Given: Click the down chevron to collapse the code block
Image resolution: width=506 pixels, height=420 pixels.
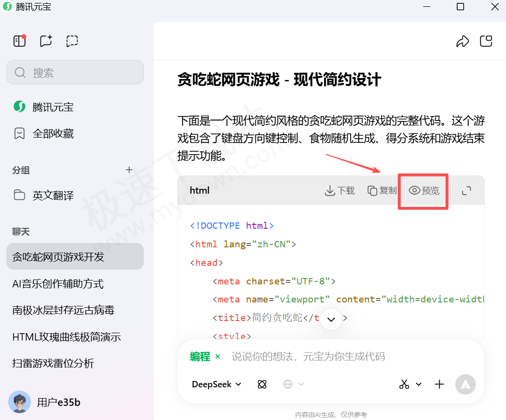Looking at the screenshot, I should (331, 319).
